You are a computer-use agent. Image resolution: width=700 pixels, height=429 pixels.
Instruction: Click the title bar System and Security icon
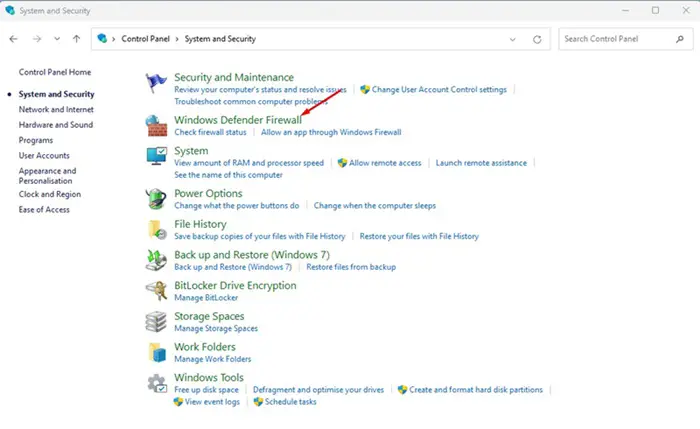[x=10, y=10]
